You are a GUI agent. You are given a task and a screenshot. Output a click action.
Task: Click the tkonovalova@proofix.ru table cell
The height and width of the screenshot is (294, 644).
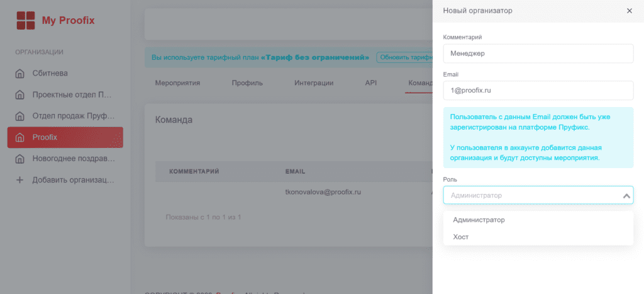click(x=323, y=192)
